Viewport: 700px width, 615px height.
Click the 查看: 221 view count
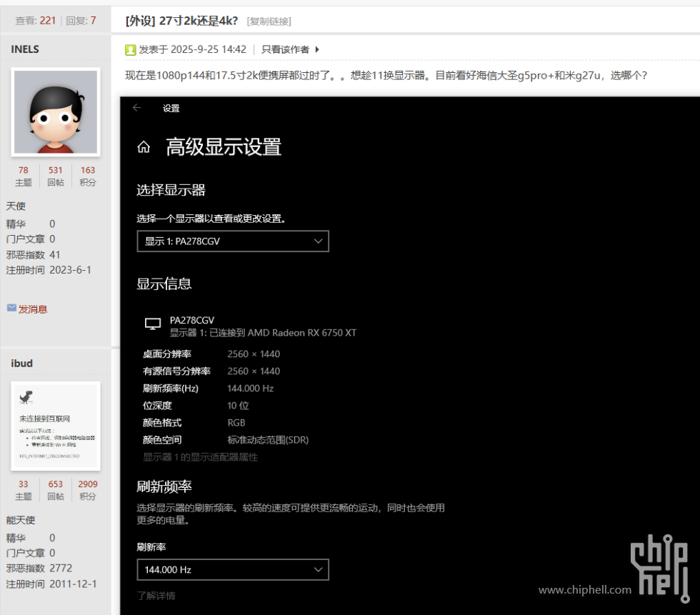[35, 21]
